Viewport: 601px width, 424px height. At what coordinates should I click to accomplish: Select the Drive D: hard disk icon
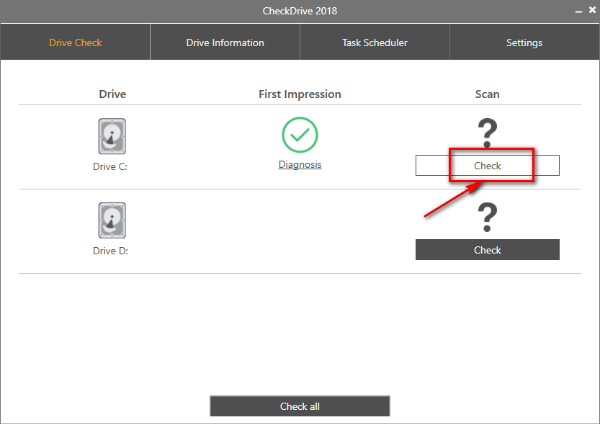click(x=112, y=220)
